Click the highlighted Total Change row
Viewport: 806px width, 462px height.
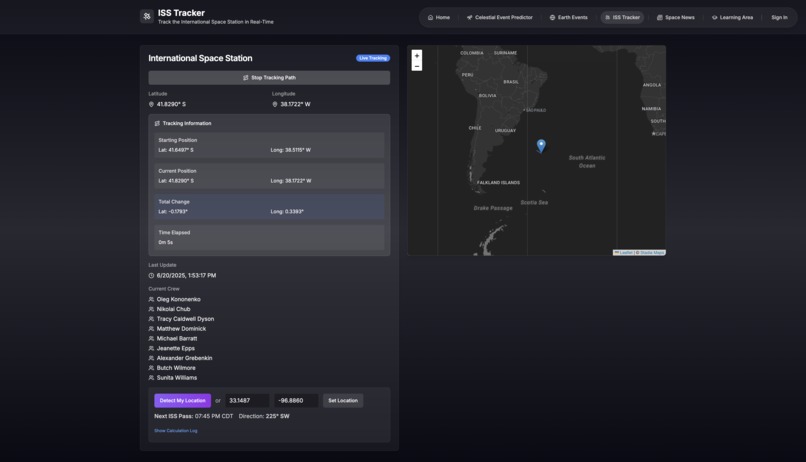269,207
